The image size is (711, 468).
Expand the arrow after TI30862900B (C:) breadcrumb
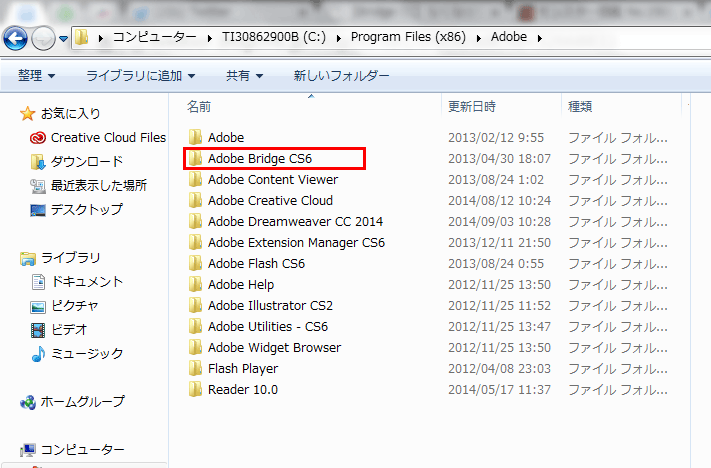[x=338, y=38]
